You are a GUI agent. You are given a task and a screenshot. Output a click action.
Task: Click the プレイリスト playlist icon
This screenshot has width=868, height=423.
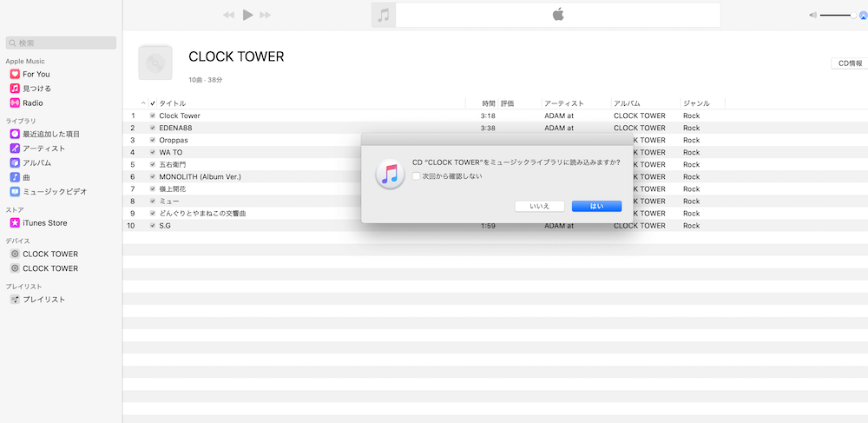[x=15, y=300]
